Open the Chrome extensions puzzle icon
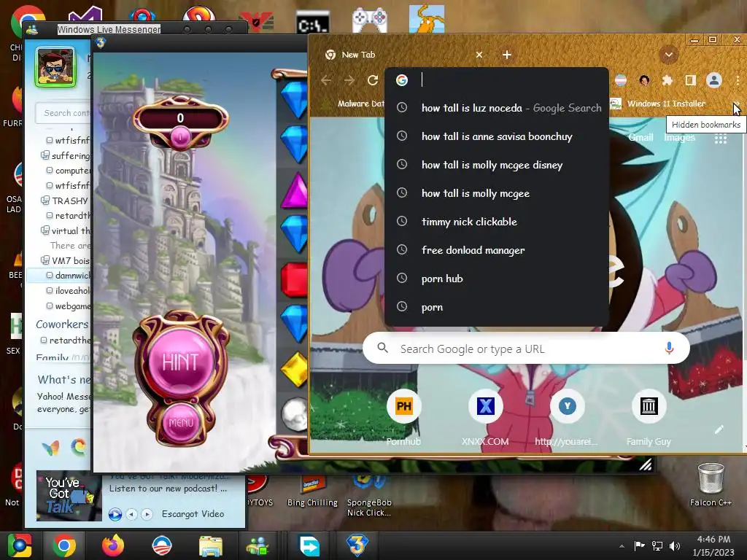This screenshot has height=560, width=747. 667,80
